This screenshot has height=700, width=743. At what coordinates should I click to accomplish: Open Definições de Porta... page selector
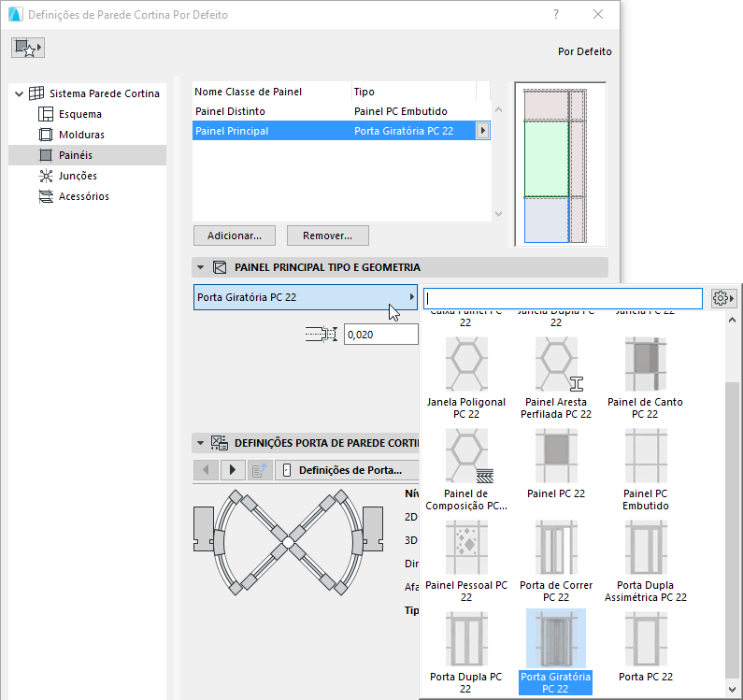coord(348,470)
